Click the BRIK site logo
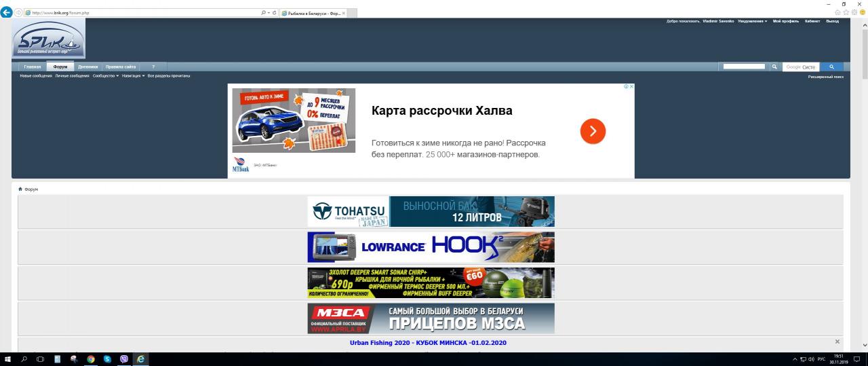The height and width of the screenshot is (366, 868). click(x=48, y=40)
